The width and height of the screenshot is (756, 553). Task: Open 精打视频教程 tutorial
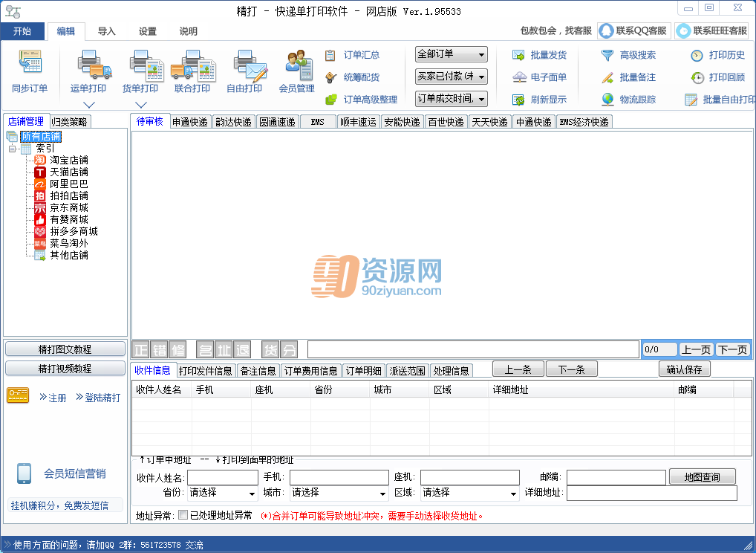(x=65, y=368)
